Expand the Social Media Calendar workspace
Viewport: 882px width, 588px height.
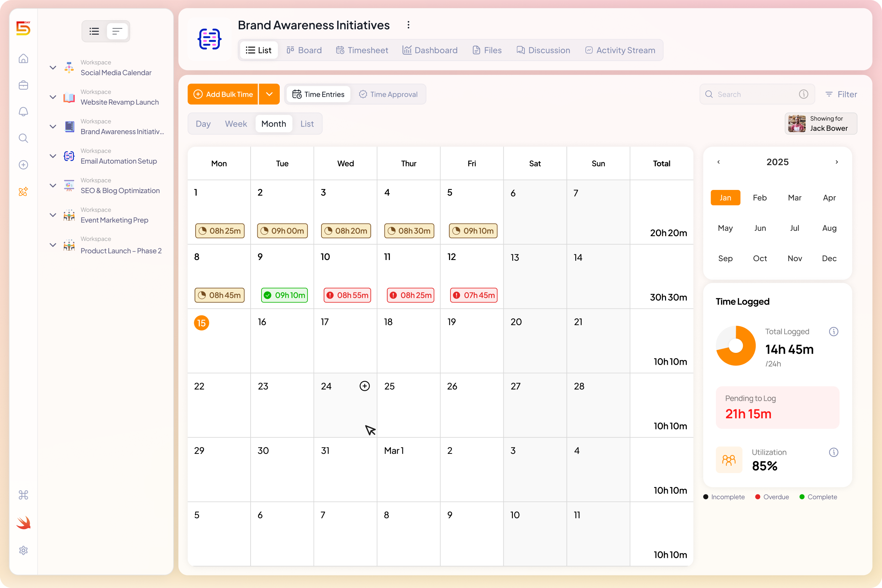pos(53,68)
